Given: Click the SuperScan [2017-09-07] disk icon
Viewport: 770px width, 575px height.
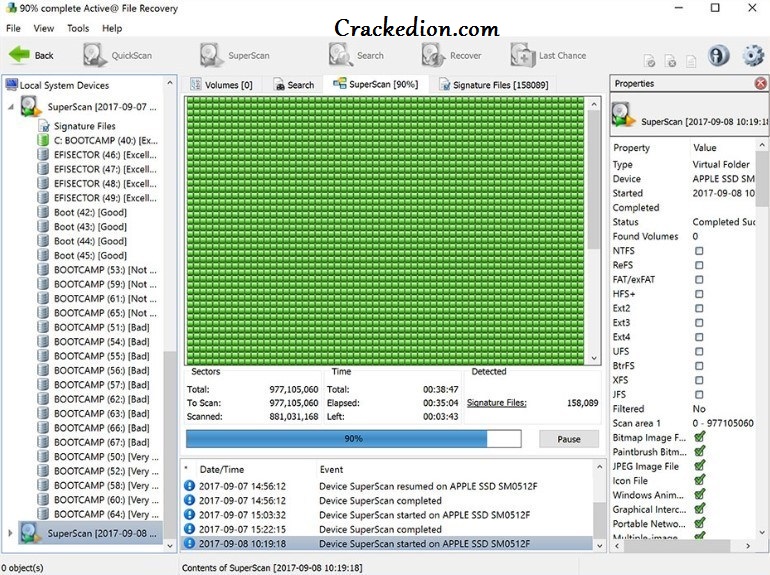Looking at the screenshot, I should click(31, 106).
